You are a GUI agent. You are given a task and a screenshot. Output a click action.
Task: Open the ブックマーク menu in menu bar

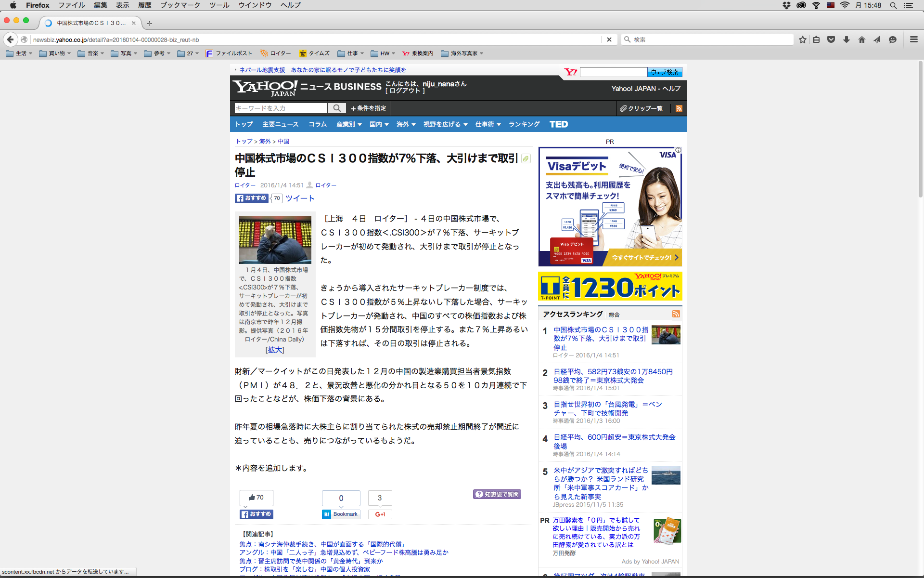tap(180, 5)
